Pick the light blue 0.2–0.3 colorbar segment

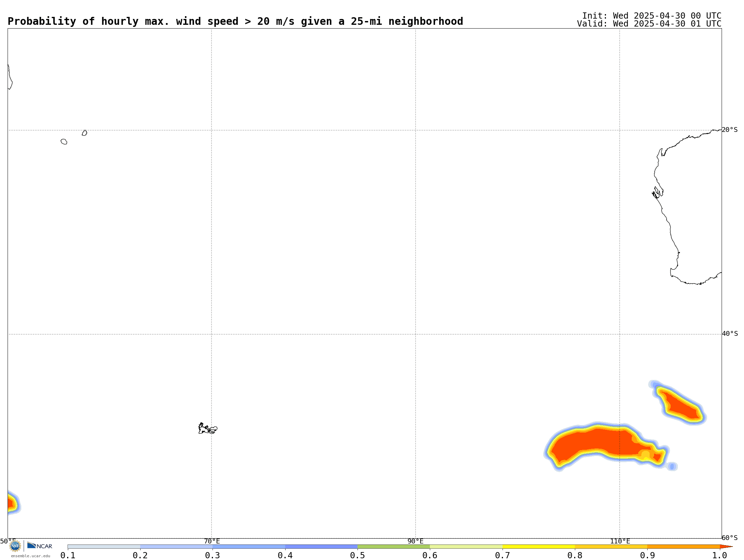tap(176, 547)
